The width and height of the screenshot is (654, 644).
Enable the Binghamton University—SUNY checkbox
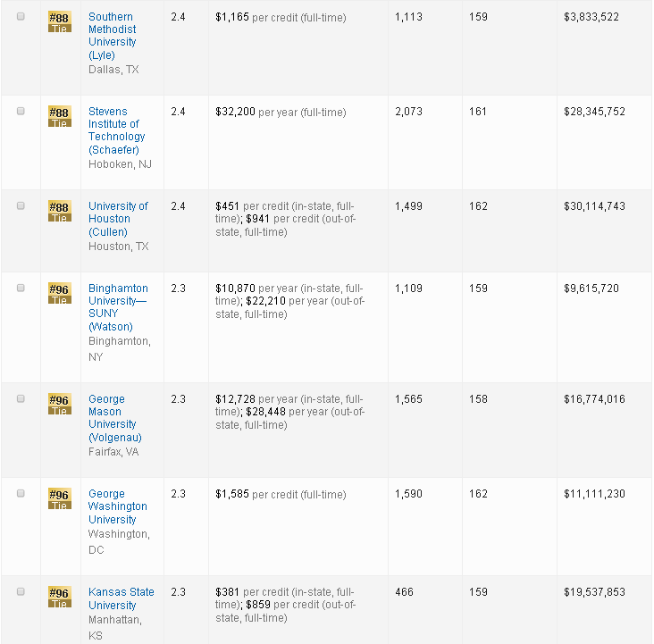21,289
